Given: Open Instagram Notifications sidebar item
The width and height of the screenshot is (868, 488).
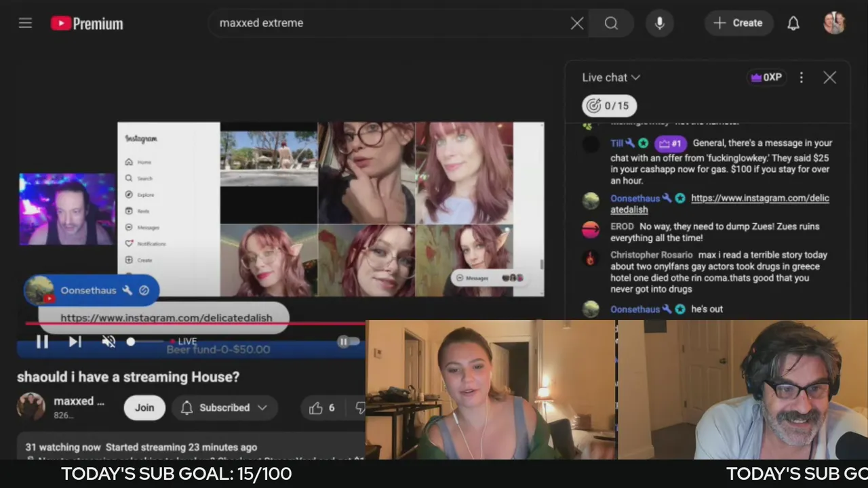Looking at the screenshot, I should (x=146, y=243).
